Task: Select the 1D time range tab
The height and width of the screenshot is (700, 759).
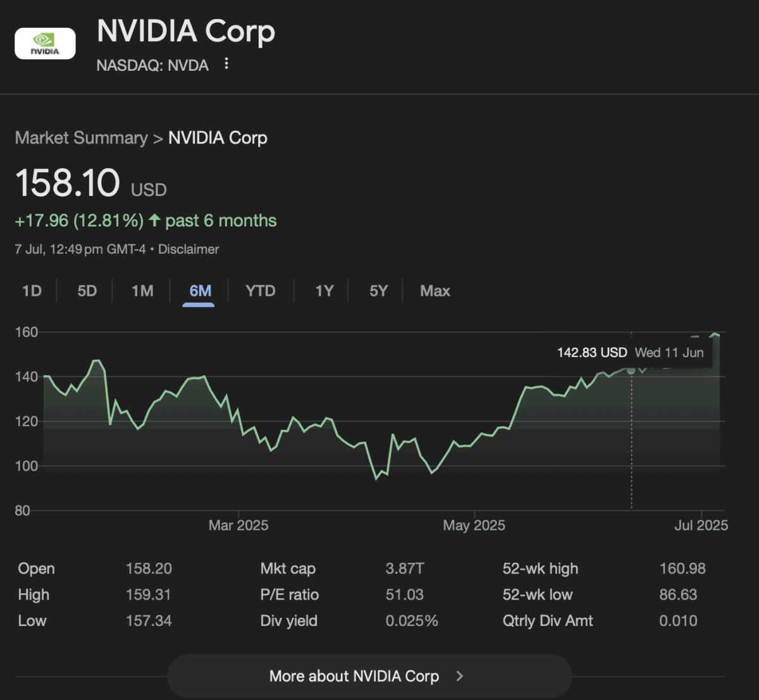Action: (32, 291)
